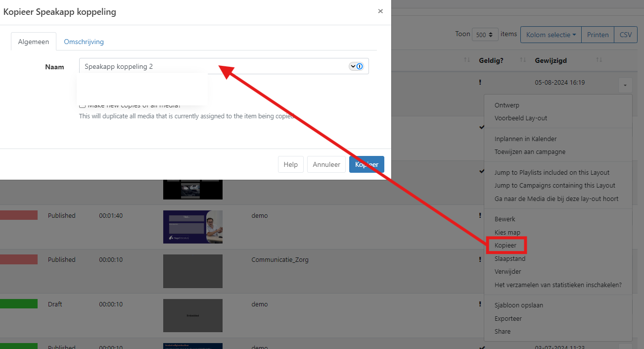The width and height of the screenshot is (644, 349).
Task: Toggle the row action dropdown arrow at 05-08-2024
Action: coord(625,86)
